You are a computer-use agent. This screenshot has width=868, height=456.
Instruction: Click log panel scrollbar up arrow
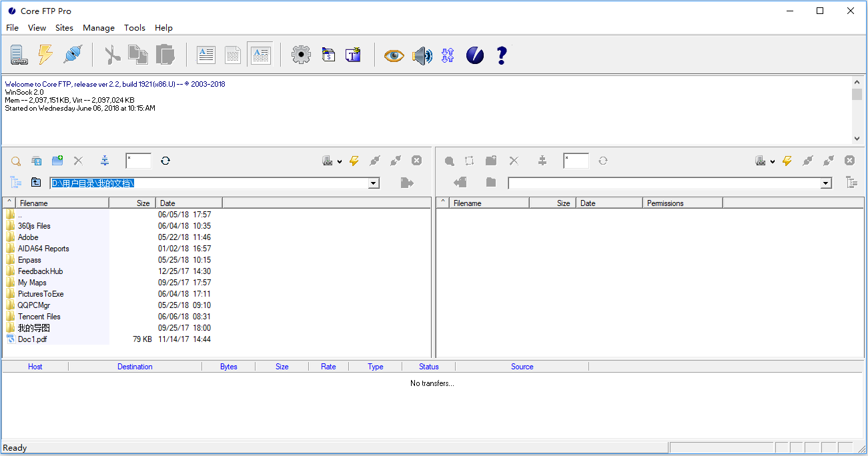point(857,82)
